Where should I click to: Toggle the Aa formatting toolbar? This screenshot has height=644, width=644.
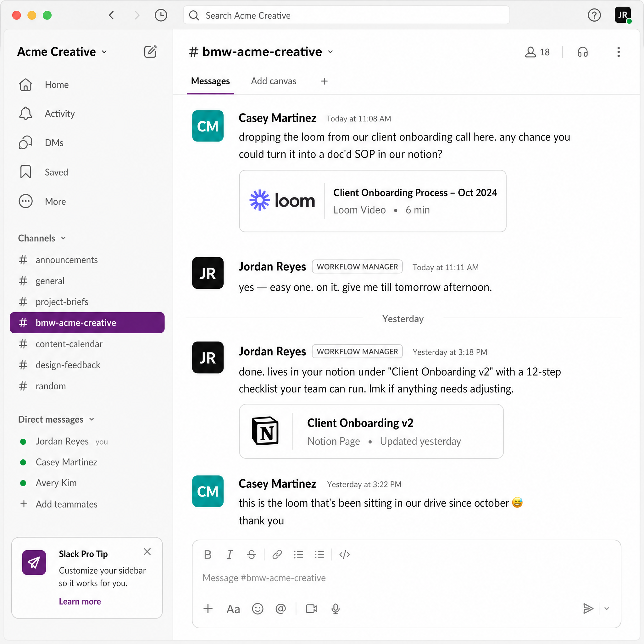tap(233, 609)
